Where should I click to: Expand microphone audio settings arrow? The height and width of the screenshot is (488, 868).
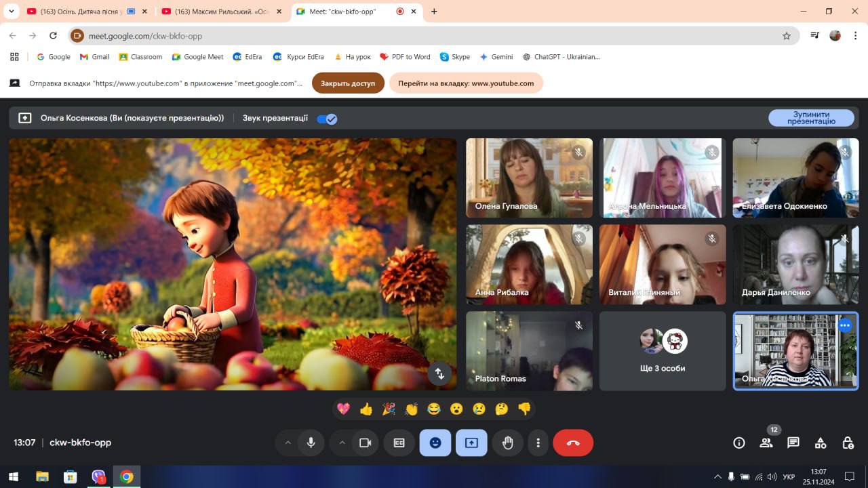click(288, 443)
